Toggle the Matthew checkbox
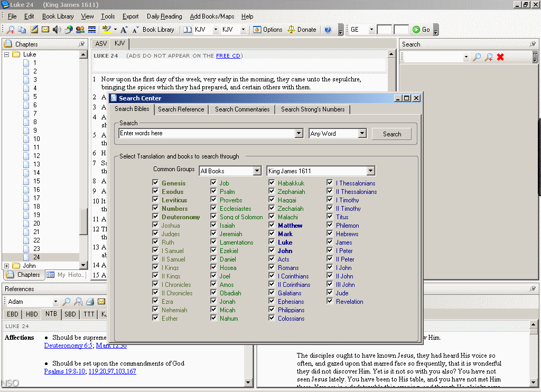The image size is (541, 392). (x=272, y=225)
